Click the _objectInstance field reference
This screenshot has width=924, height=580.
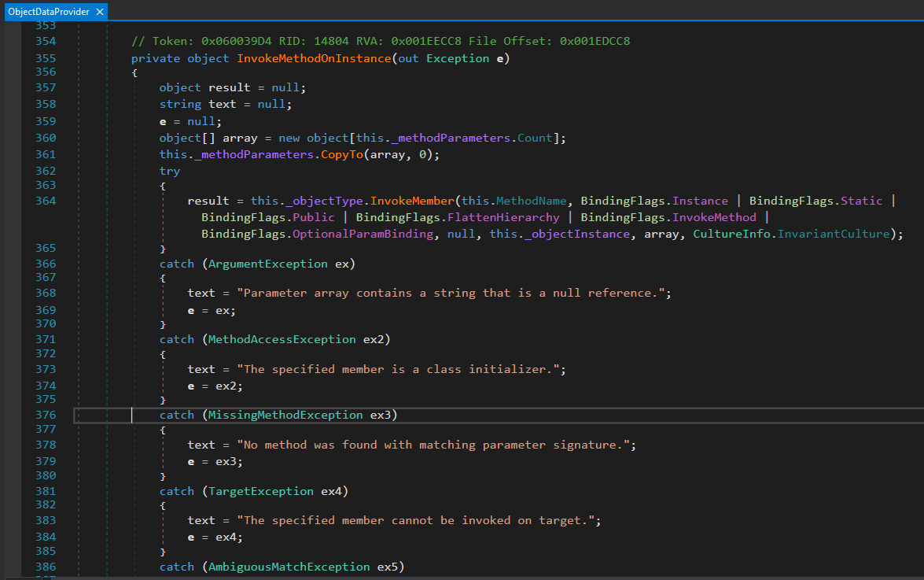tap(577, 234)
